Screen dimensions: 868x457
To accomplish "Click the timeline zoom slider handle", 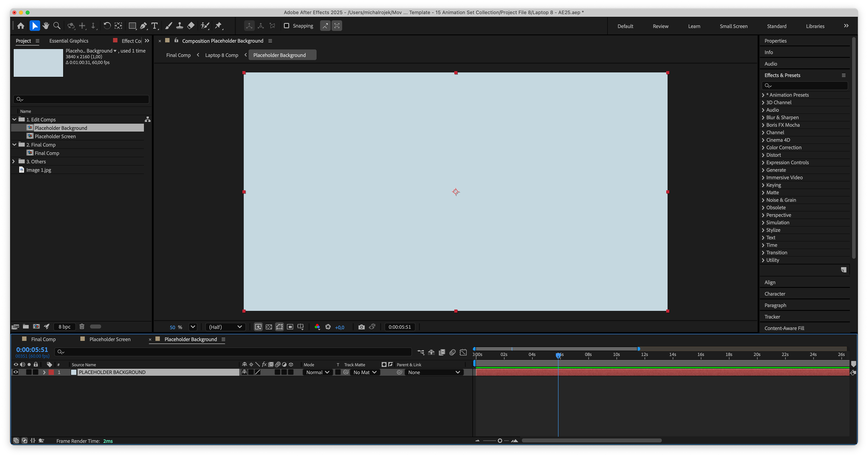I will pyautogui.click(x=500, y=441).
